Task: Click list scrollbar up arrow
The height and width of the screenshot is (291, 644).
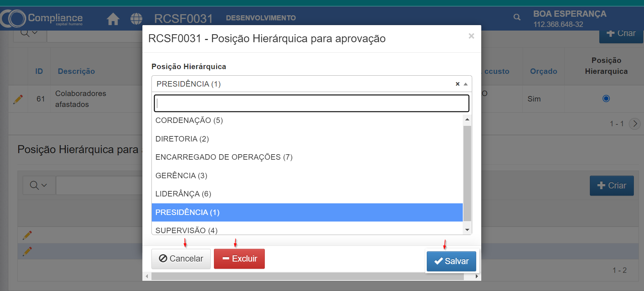Action: 467,119
